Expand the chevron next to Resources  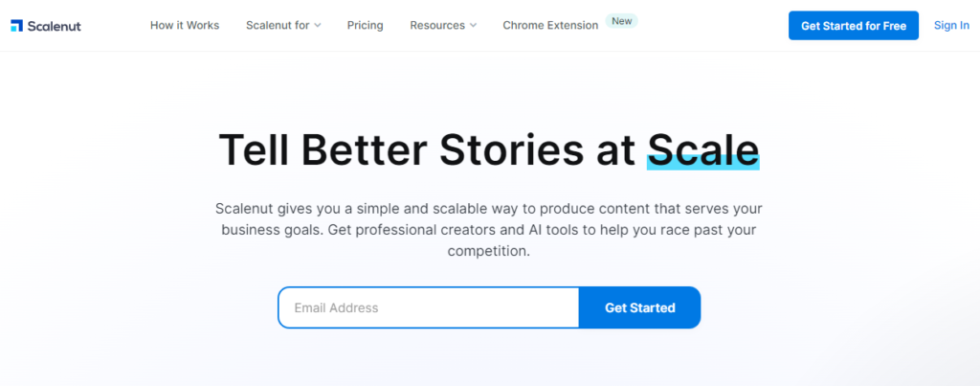473,26
